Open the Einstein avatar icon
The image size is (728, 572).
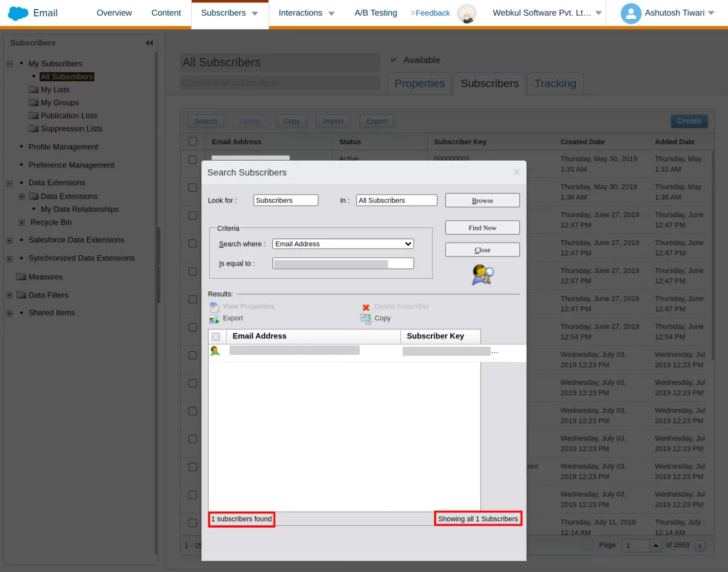(467, 13)
